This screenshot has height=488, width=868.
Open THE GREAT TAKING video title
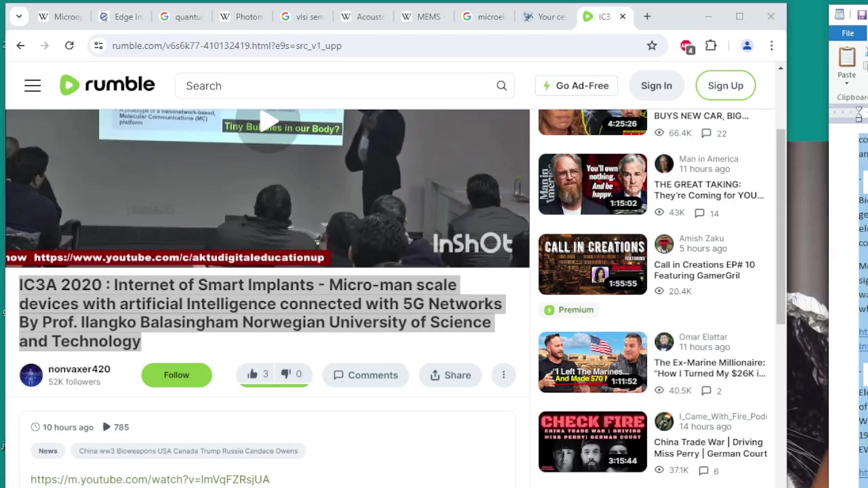[709, 190]
